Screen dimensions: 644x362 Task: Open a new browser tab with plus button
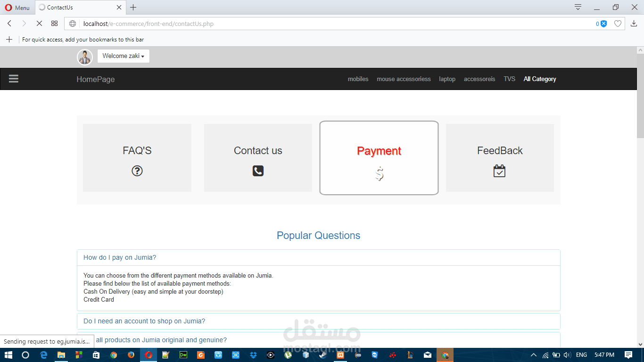pyautogui.click(x=133, y=8)
